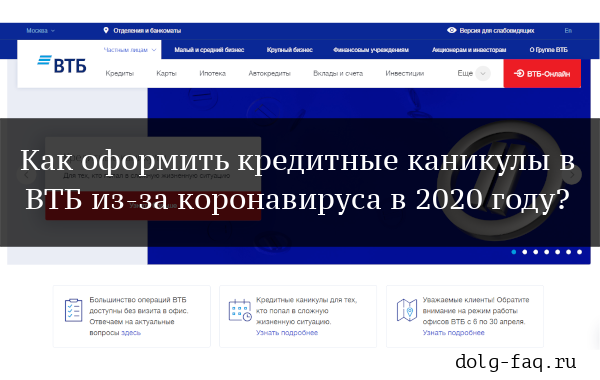Open Отделения и банкоматы link
The width and height of the screenshot is (600, 380).
147,31
